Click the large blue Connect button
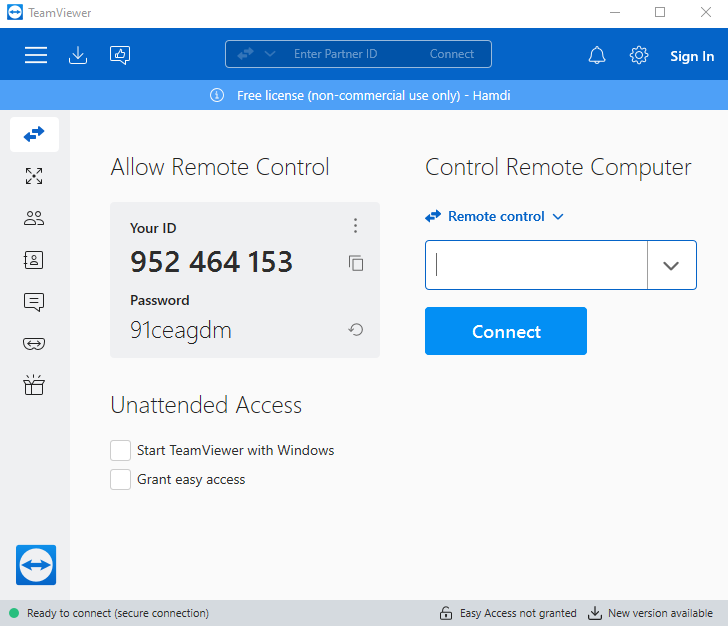The width and height of the screenshot is (728, 626). (x=506, y=331)
